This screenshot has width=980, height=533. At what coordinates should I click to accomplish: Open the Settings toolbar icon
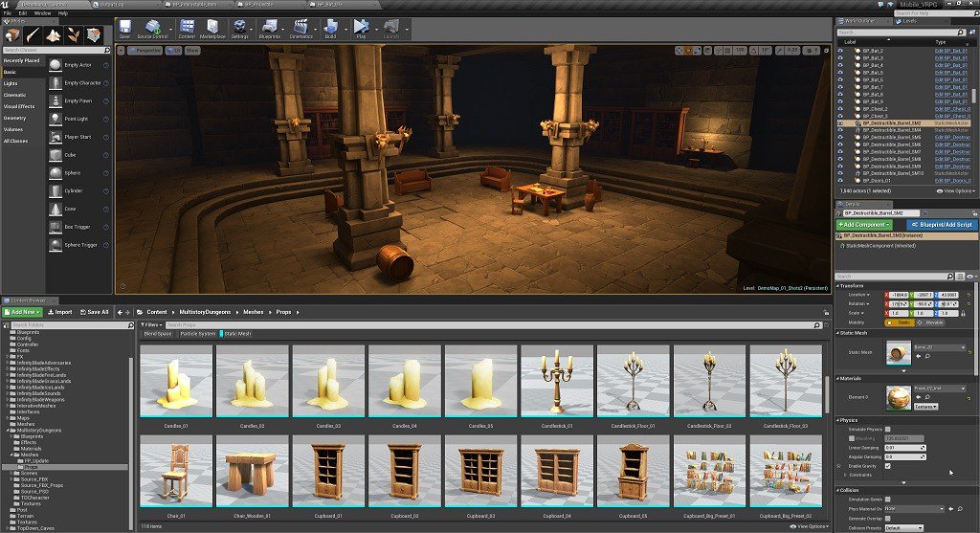coord(239,29)
